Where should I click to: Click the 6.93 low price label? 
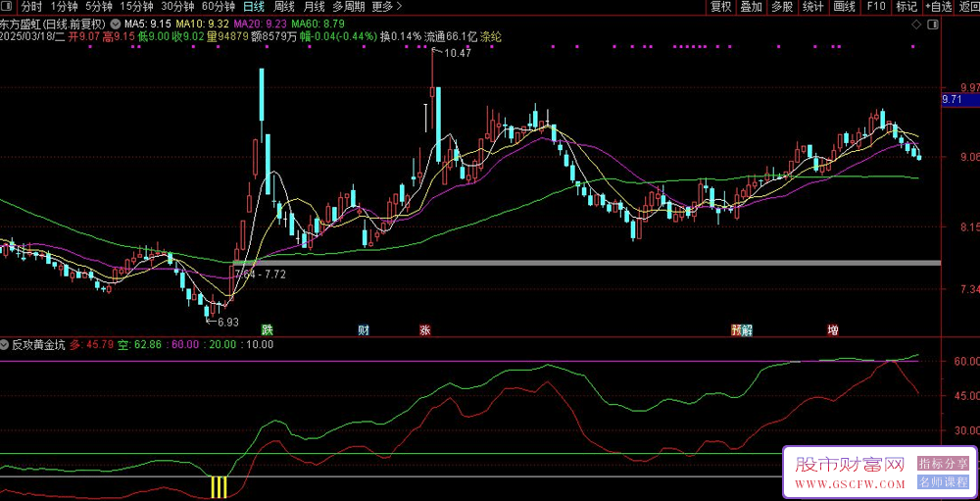click(228, 323)
